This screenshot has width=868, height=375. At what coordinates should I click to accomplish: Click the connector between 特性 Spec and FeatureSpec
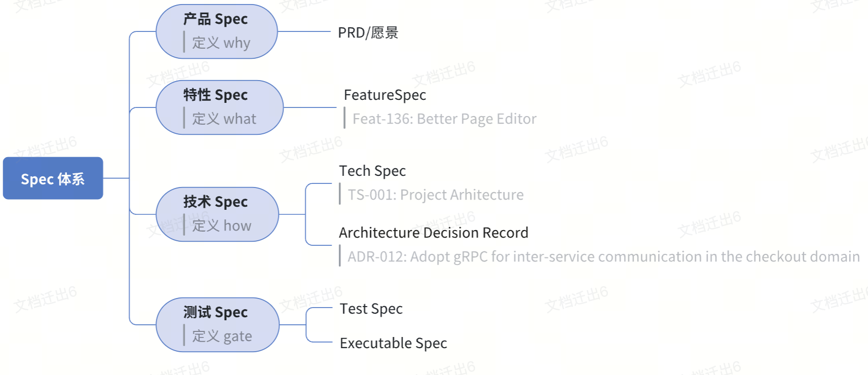point(310,107)
